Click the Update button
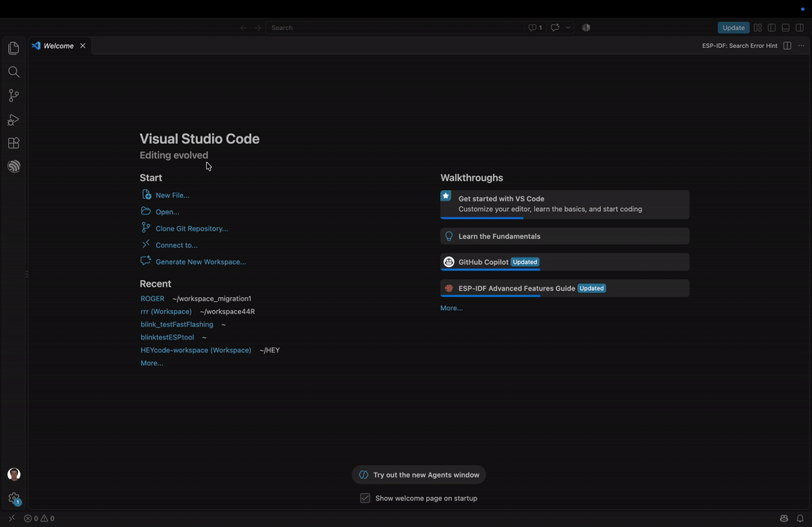Image resolution: width=812 pixels, height=527 pixels. [733, 28]
